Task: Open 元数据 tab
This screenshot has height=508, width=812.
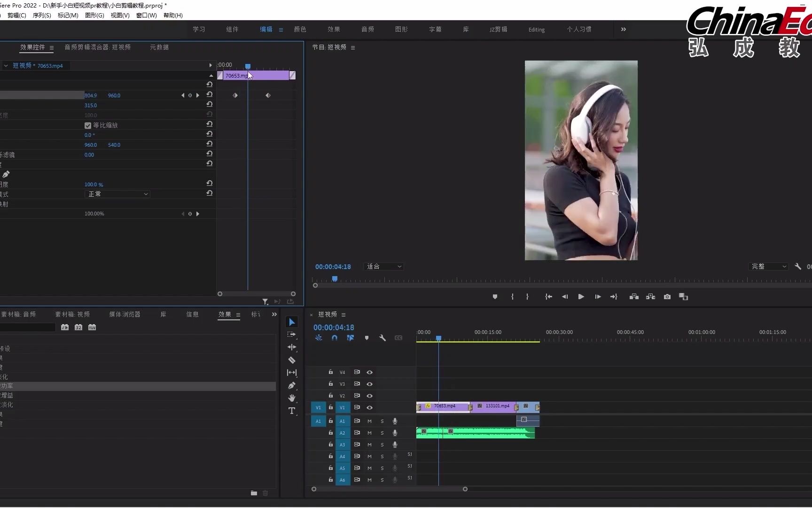Action: coord(159,47)
